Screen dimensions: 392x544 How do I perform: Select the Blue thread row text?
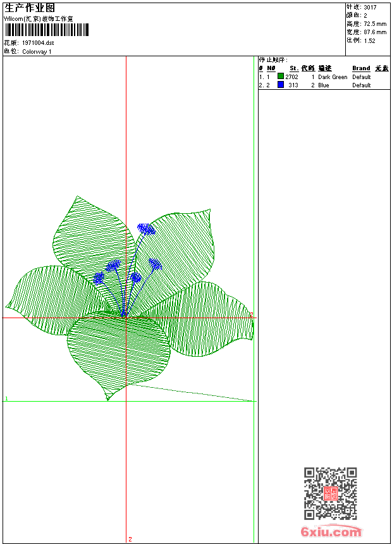324,85
